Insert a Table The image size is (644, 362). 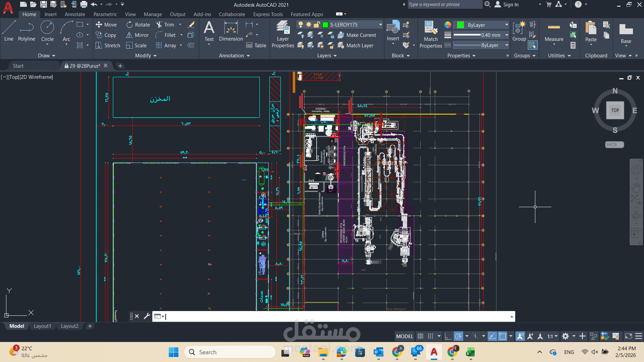[256, 45]
